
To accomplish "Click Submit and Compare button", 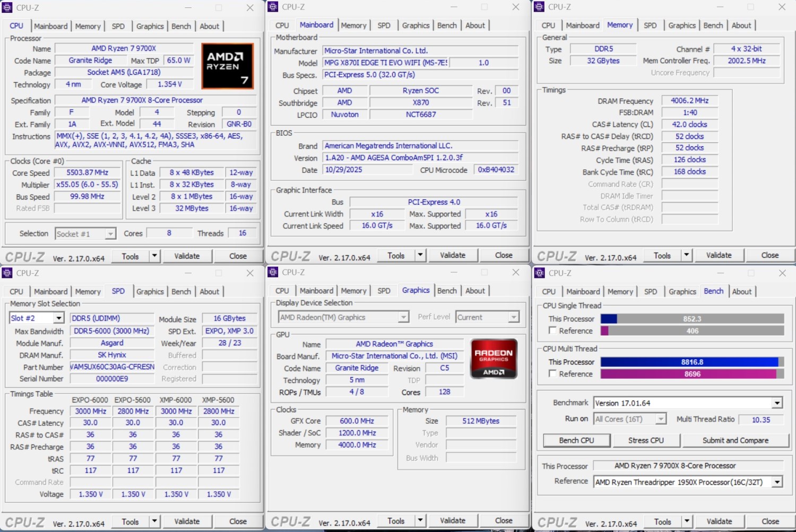I will (735, 440).
